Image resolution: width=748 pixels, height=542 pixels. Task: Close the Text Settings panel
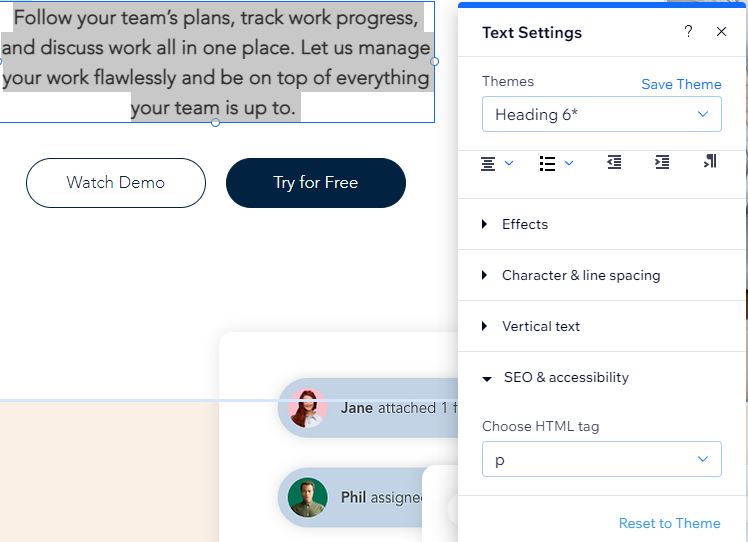pos(721,32)
